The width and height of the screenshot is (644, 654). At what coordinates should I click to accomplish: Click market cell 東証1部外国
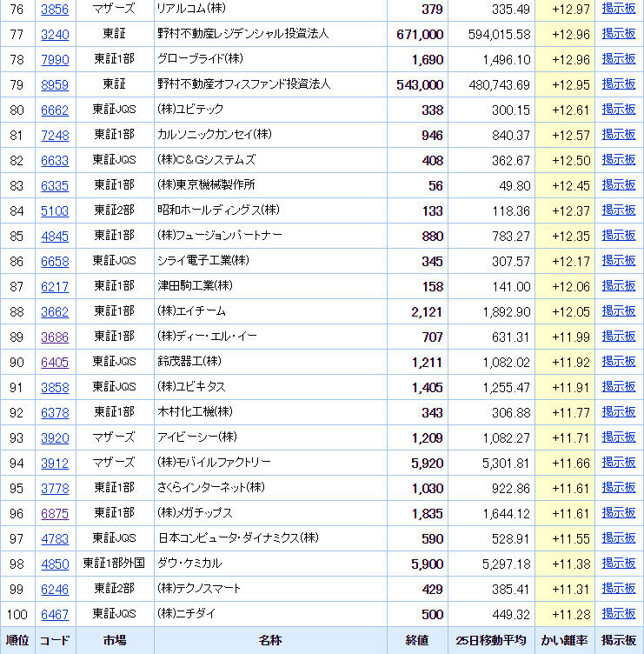114,563
